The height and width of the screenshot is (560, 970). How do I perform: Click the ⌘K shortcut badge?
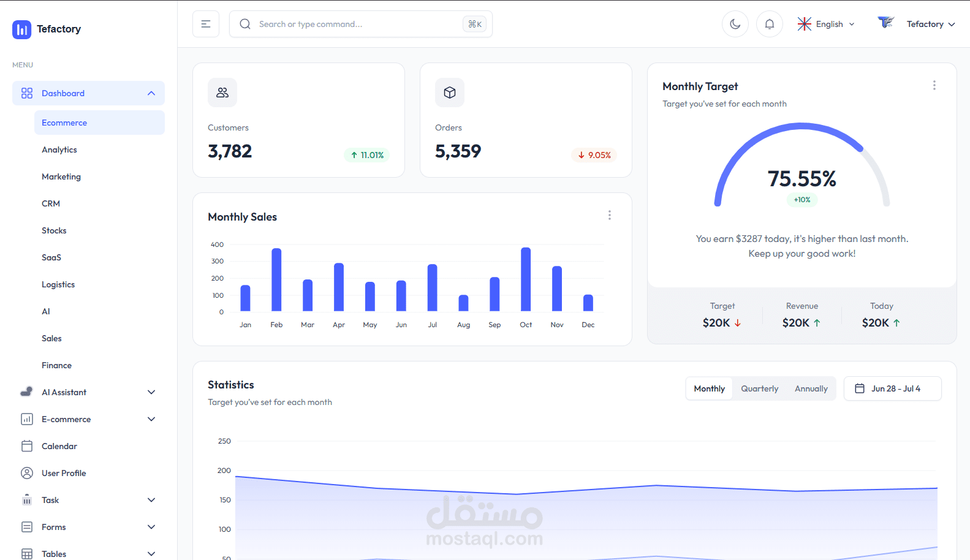tap(475, 24)
